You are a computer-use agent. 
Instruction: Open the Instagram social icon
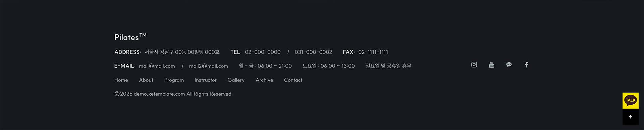(x=474, y=64)
